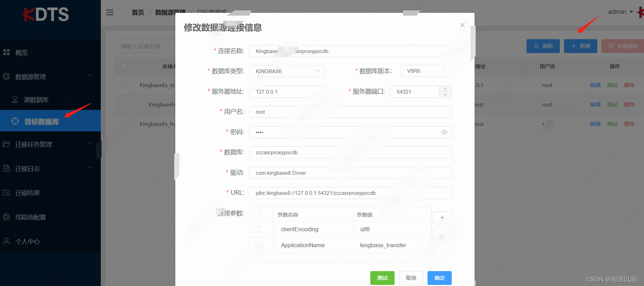Click the 连接名称 input field

pyautogui.click(x=350, y=51)
